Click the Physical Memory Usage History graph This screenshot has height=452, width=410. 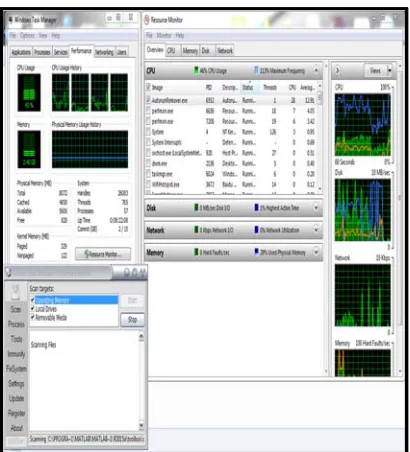coord(90,149)
